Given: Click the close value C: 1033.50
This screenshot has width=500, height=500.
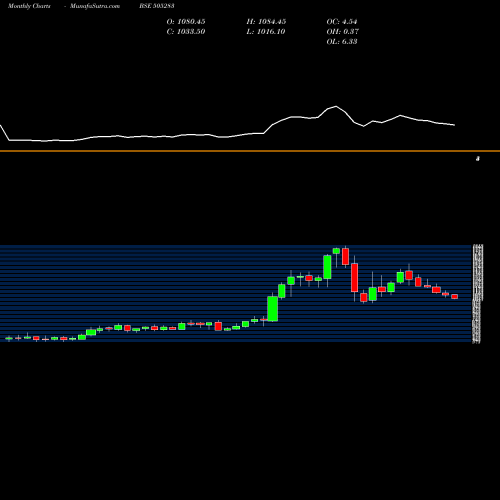Looking at the screenshot, I should [x=186, y=32].
